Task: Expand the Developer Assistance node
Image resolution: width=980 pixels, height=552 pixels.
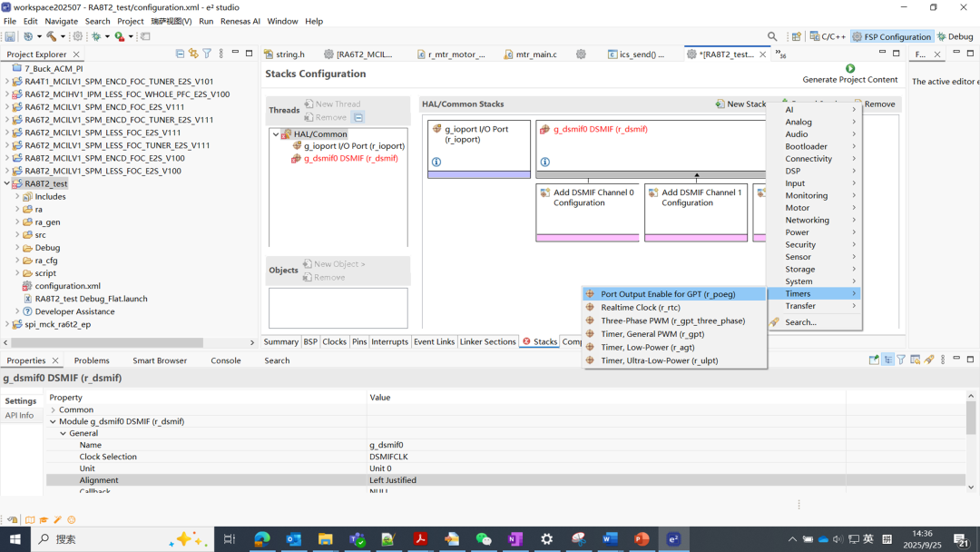Action: (x=17, y=311)
